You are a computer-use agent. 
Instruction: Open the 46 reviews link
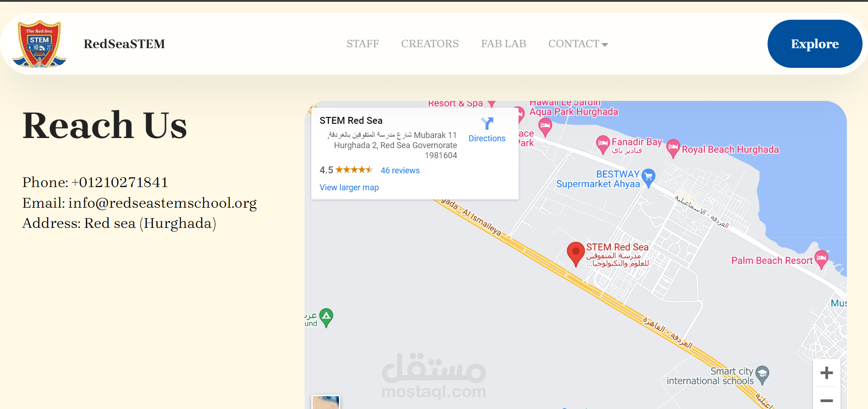click(x=400, y=171)
